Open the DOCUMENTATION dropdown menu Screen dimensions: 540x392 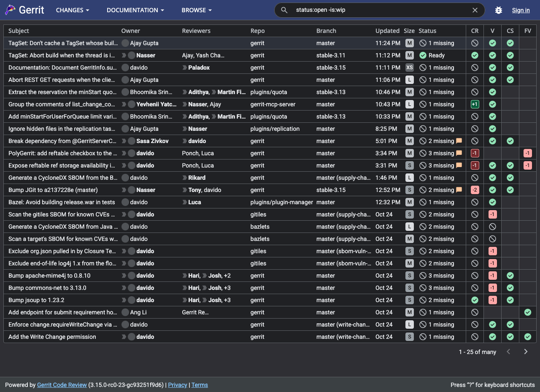[x=135, y=10]
